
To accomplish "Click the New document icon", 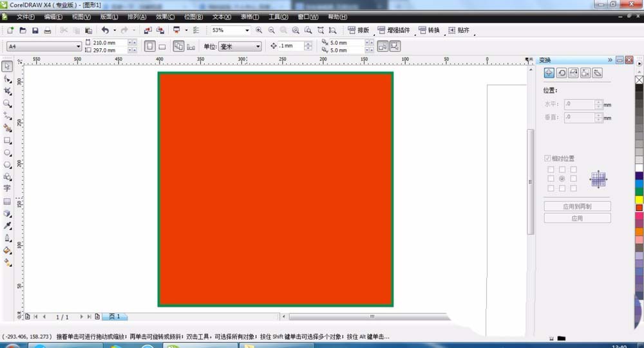I will 10,30.
